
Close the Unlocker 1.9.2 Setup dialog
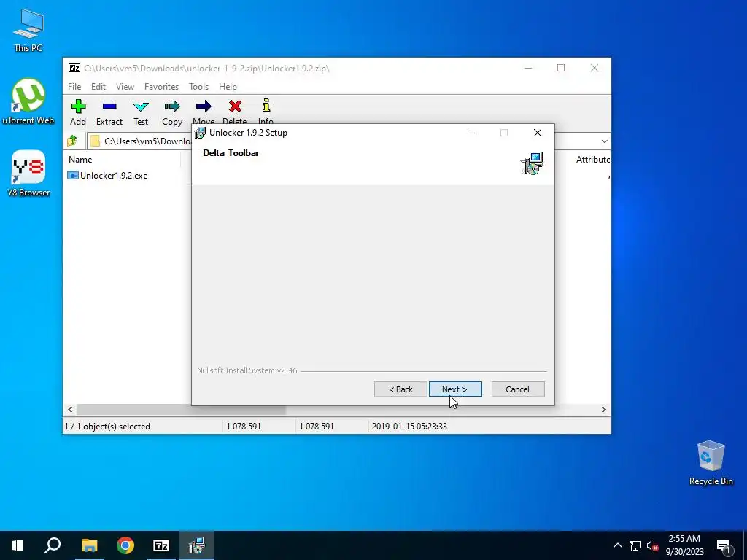pyautogui.click(x=538, y=133)
